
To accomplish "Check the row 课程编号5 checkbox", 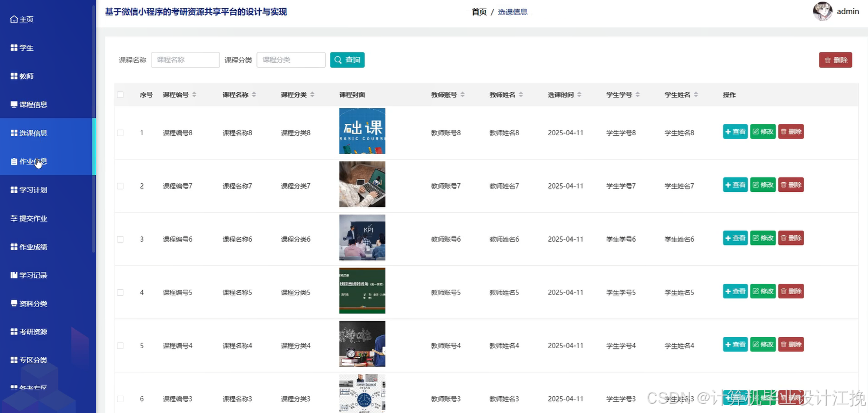I will pyautogui.click(x=120, y=292).
